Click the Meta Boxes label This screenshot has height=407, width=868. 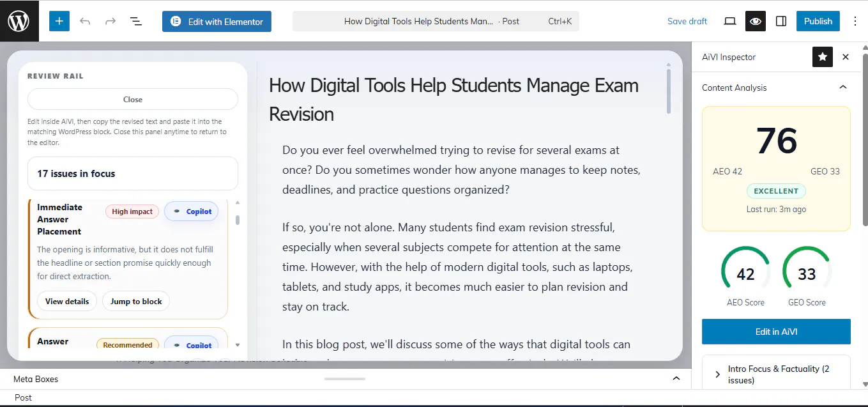pos(36,379)
